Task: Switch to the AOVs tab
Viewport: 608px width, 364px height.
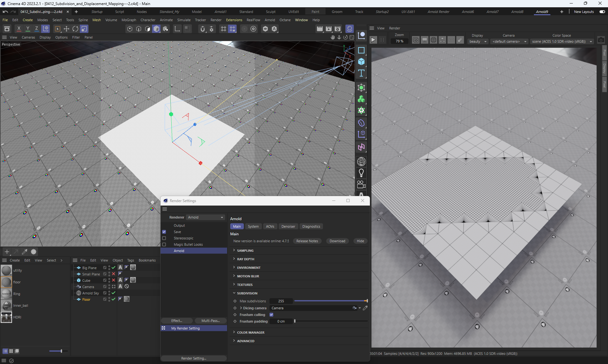Action: tap(270, 226)
